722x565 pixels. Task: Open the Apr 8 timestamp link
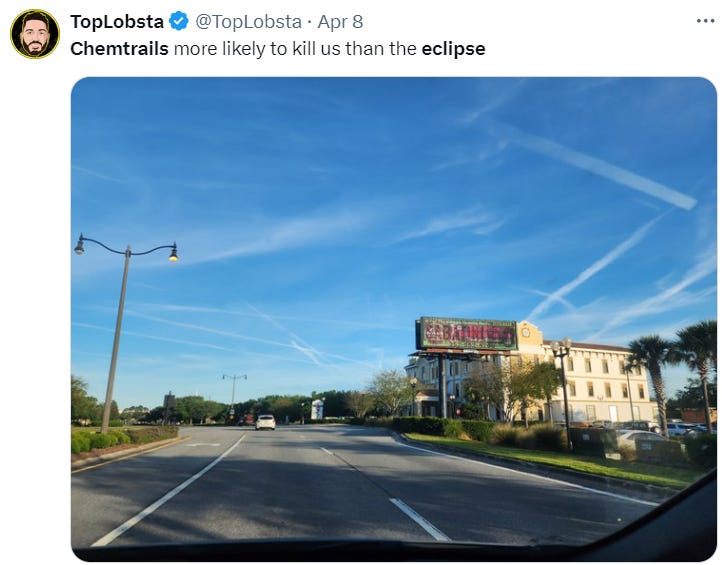coord(340,22)
